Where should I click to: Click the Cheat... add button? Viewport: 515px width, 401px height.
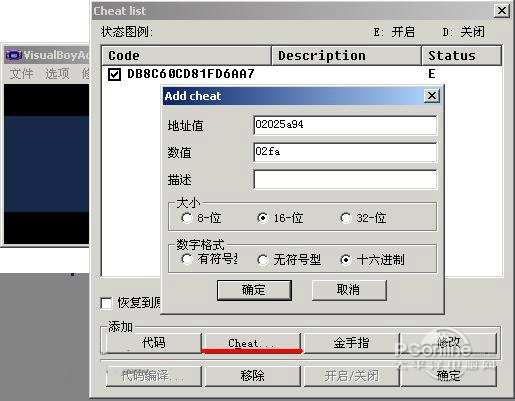(x=252, y=343)
